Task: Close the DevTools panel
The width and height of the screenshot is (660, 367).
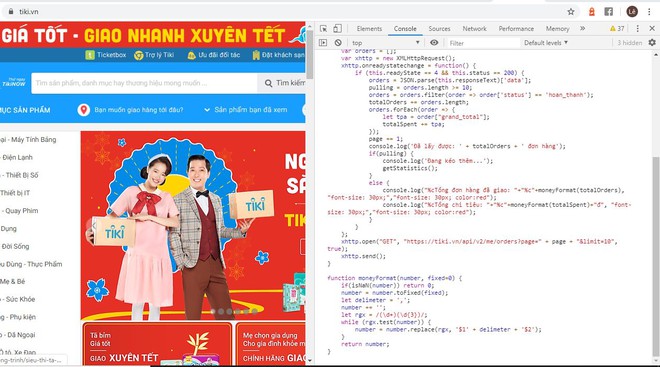Action: click(x=652, y=29)
